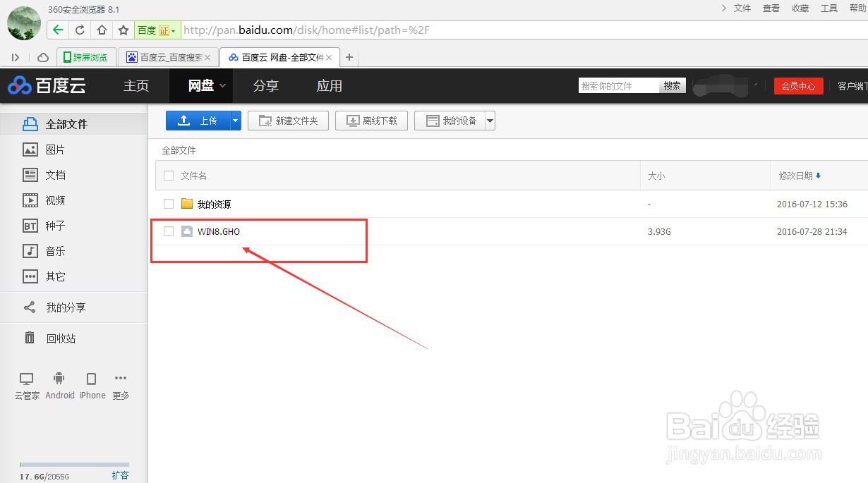
Task: Tick the select-all checkbox beside 文件名
Action: 169,176
